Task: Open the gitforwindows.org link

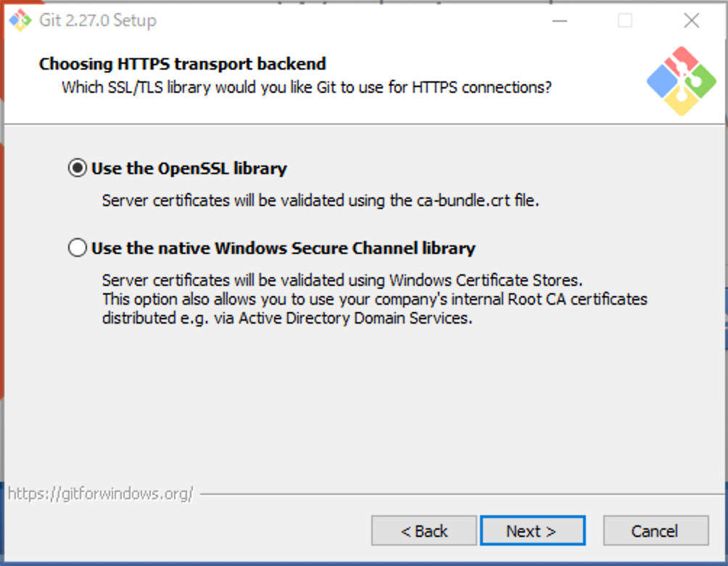Action: [x=101, y=494]
